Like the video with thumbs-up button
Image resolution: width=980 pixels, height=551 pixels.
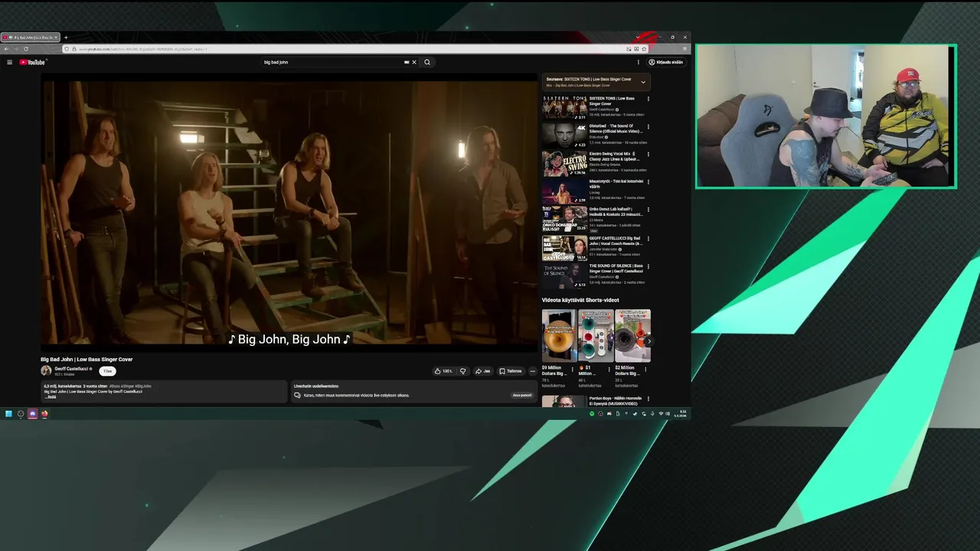[443, 371]
